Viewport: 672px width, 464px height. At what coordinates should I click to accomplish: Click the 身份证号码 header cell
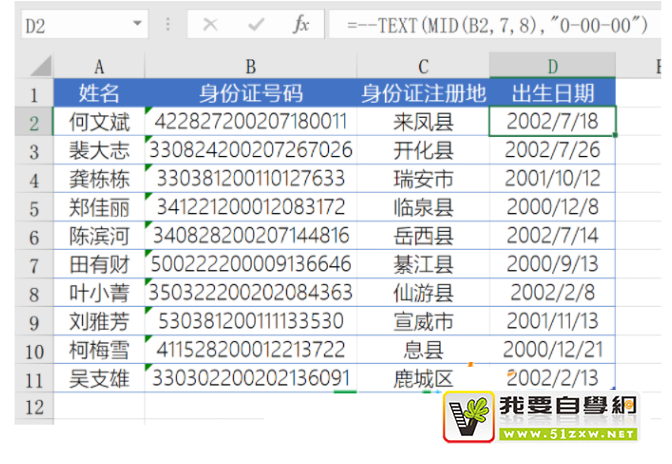pyautogui.click(x=250, y=94)
